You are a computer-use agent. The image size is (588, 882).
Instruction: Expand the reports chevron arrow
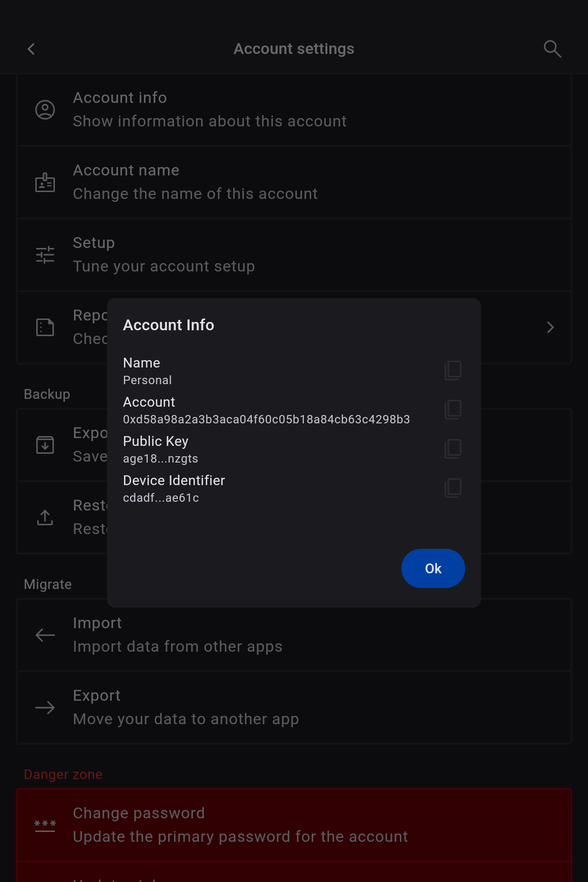(550, 327)
